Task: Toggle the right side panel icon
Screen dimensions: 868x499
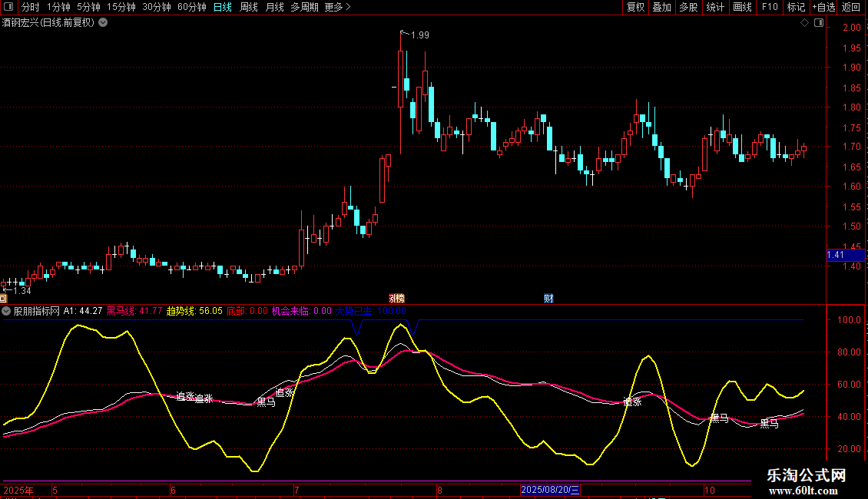Action: 817,23
